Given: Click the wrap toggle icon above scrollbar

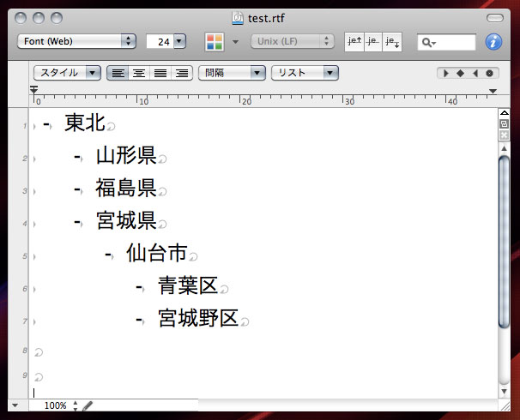Looking at the screenshot, I should click(504, 124).
